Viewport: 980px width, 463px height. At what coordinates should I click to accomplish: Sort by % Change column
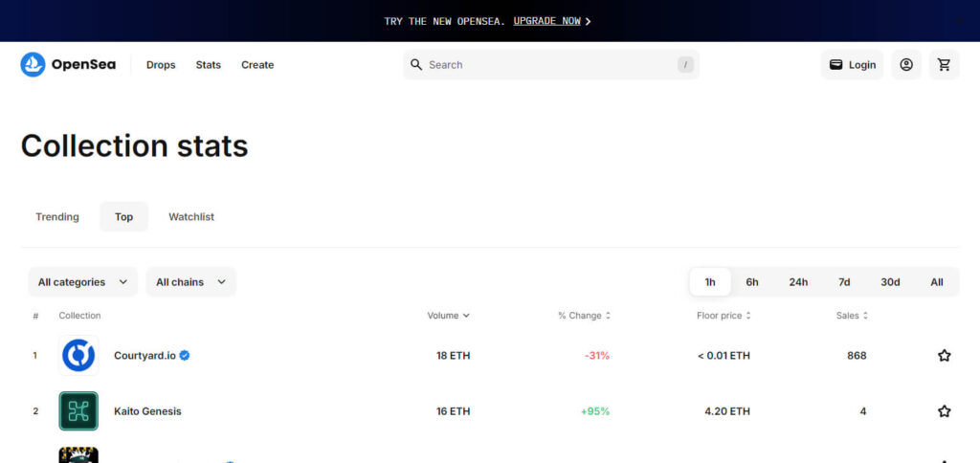(x=584, y=316)
